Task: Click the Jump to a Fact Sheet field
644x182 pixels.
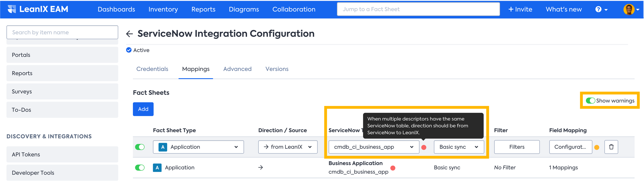Action: (418, 9)
